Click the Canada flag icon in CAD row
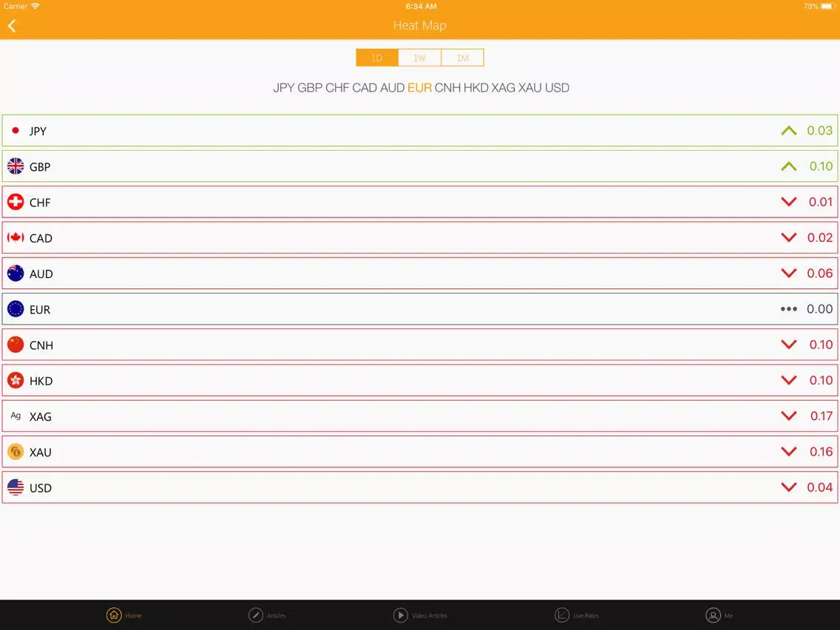Viewport: 840px width, 630px height. click(16, 237)
